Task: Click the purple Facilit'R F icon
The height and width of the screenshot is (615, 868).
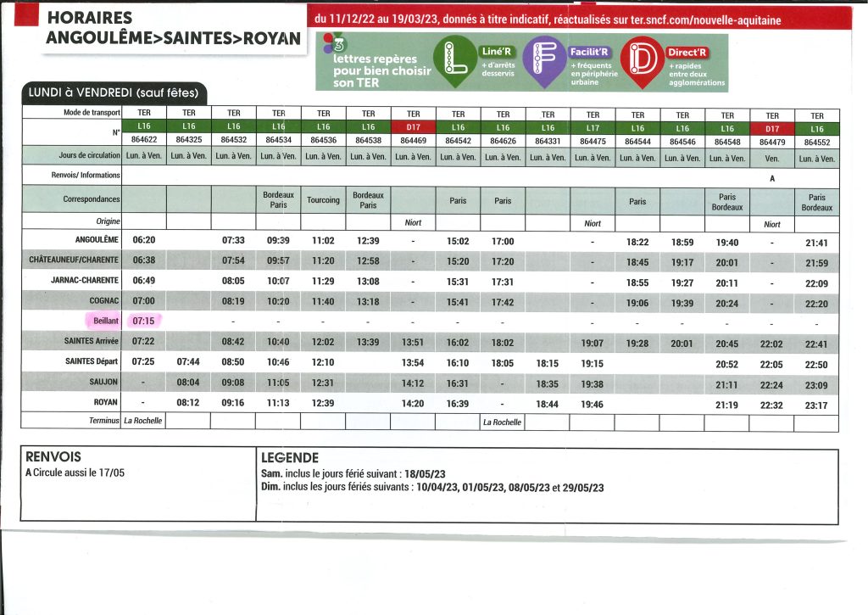Action: pyautogui.click(x=544, y=61)
